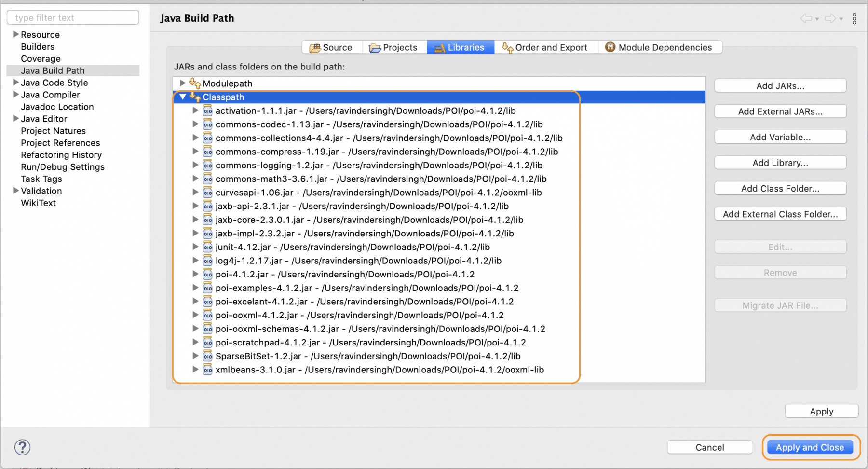Collapse the Classpath node
This screenshot has width=868, height=469.
183,97
